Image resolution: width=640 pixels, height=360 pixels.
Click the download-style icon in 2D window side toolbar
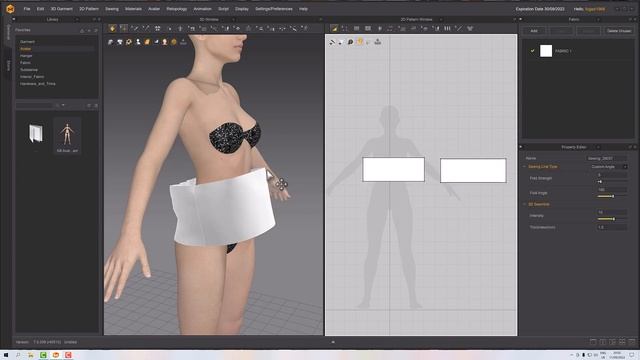click(378, 41)
